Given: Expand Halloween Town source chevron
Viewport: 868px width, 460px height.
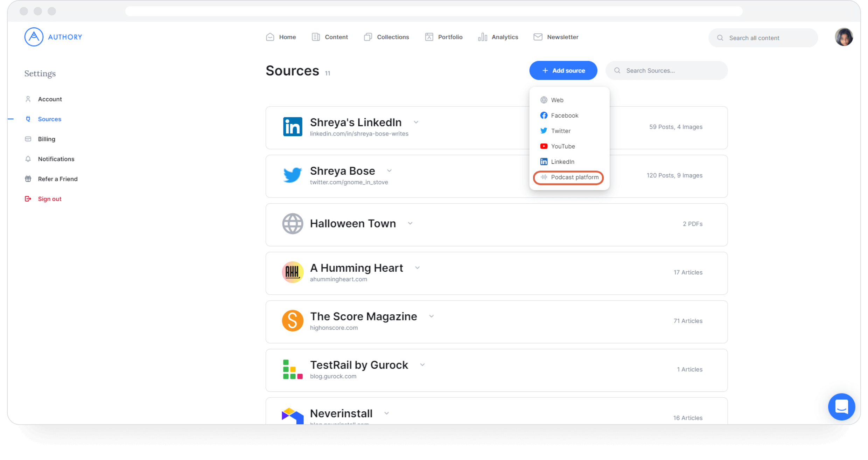Looking at the screenshot, I should 410,223.
